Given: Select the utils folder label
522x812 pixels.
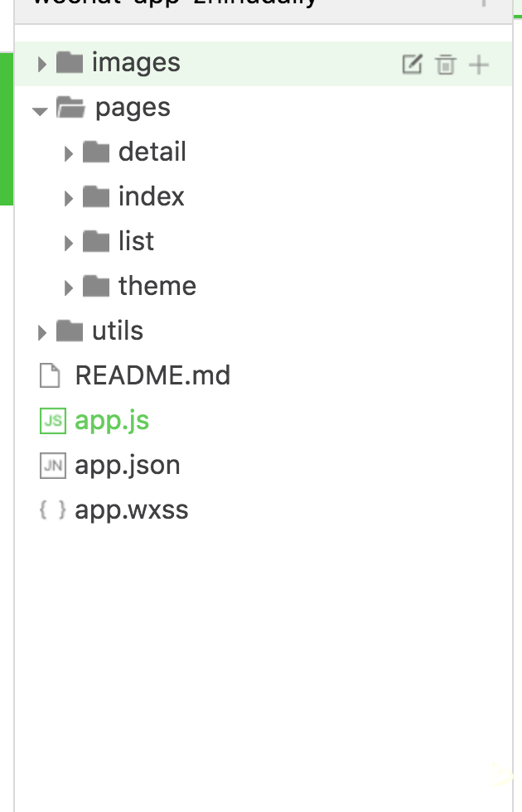Looking at the screenshot, I should (118, 331).
